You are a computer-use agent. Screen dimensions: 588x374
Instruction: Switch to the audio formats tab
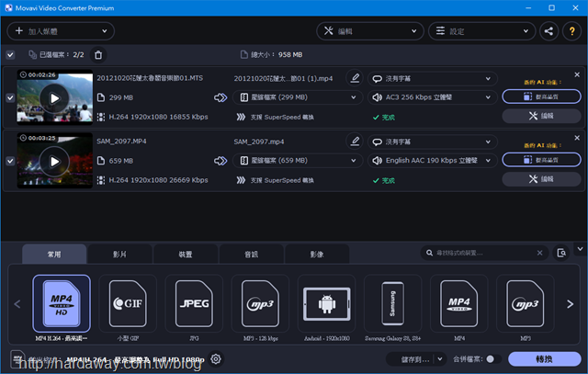pyautogui.click(x=252, y=255)
